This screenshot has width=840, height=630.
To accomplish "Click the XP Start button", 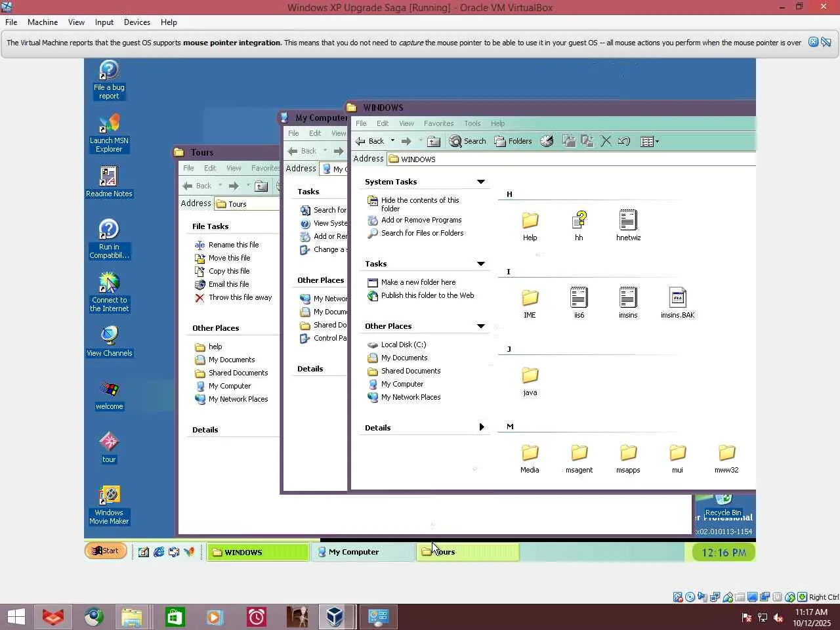I will coord(106,551).
